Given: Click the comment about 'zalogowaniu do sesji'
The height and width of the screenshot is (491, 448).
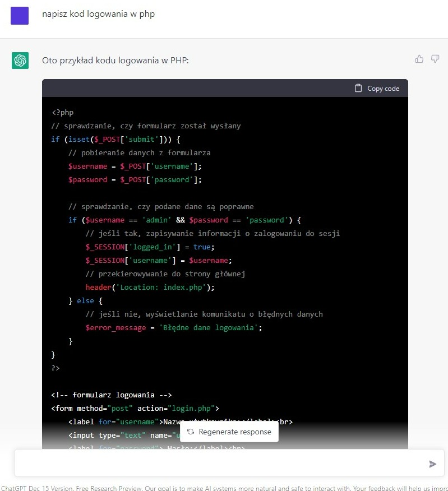Looking at the screenshot, I should (x=213, y=234).
